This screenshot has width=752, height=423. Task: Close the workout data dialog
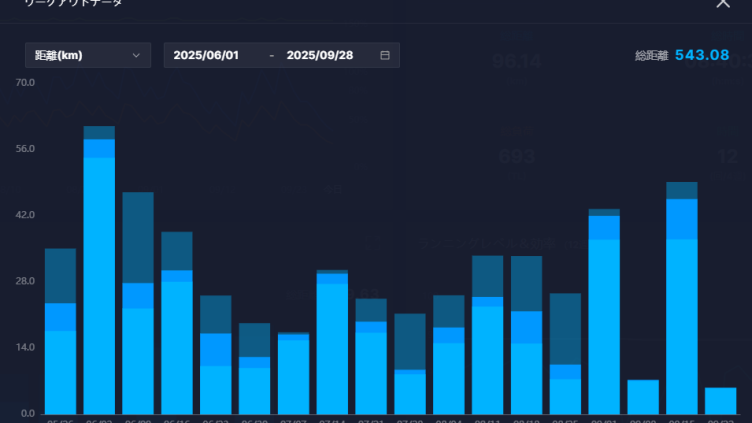(723, 4)
